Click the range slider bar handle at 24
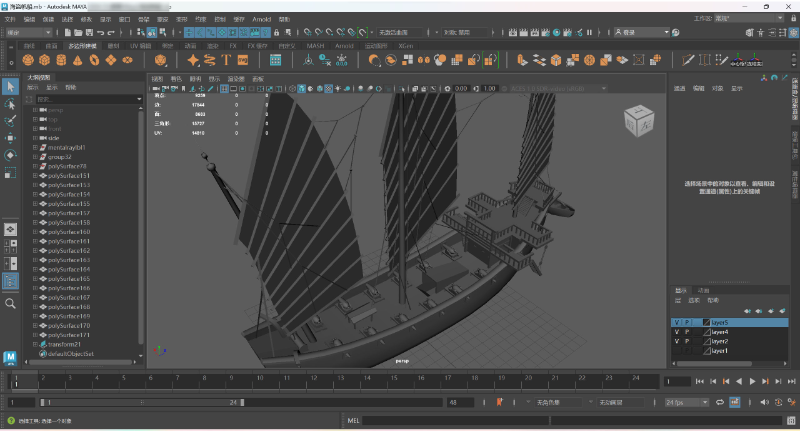 coord(242,402)
